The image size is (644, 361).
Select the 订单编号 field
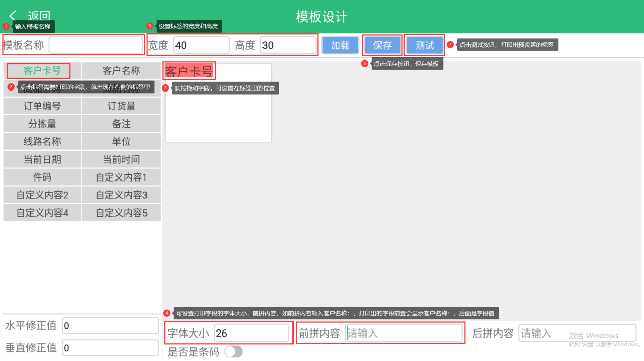[x=42, y=106]
